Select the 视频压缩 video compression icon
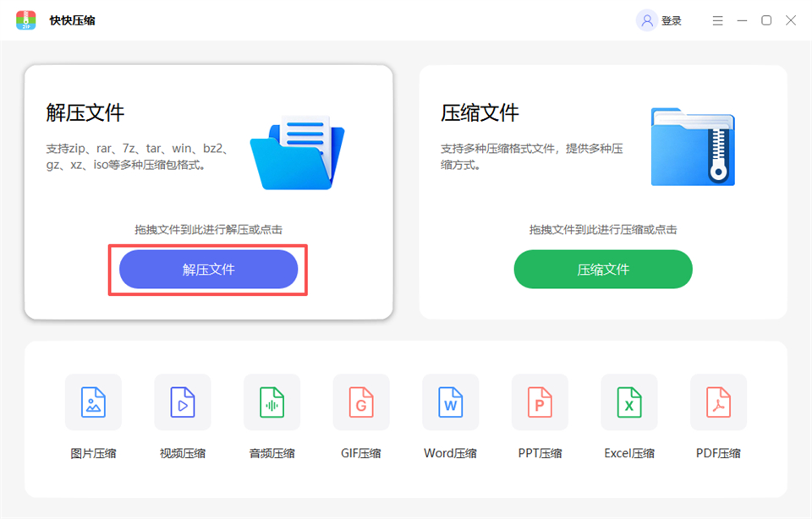The image size is (812, 519). pyautogui.click(x=183, y=402)
